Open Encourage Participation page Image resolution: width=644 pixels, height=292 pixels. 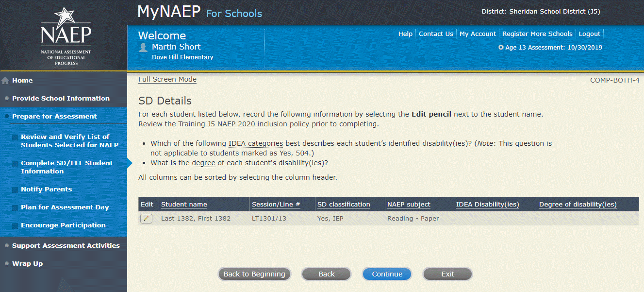click(63, 225)
